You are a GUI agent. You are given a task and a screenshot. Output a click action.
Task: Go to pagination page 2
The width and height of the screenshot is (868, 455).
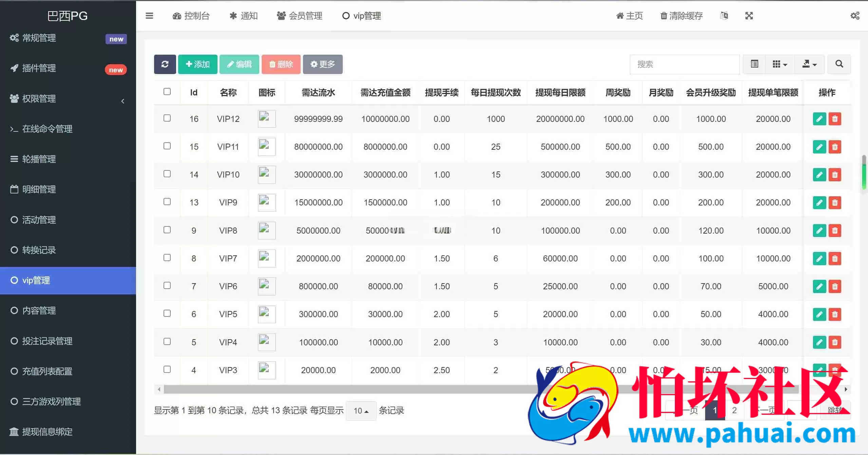click(734, 411)
